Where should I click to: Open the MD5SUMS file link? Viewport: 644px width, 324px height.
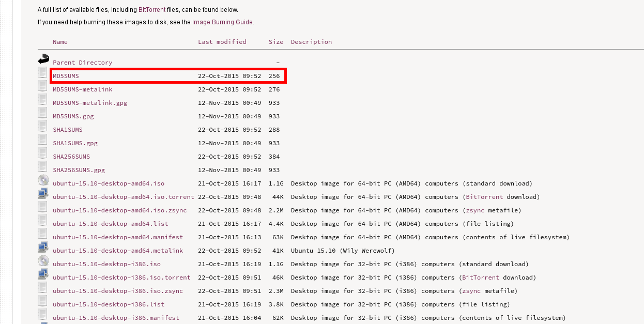coord(66,76)
